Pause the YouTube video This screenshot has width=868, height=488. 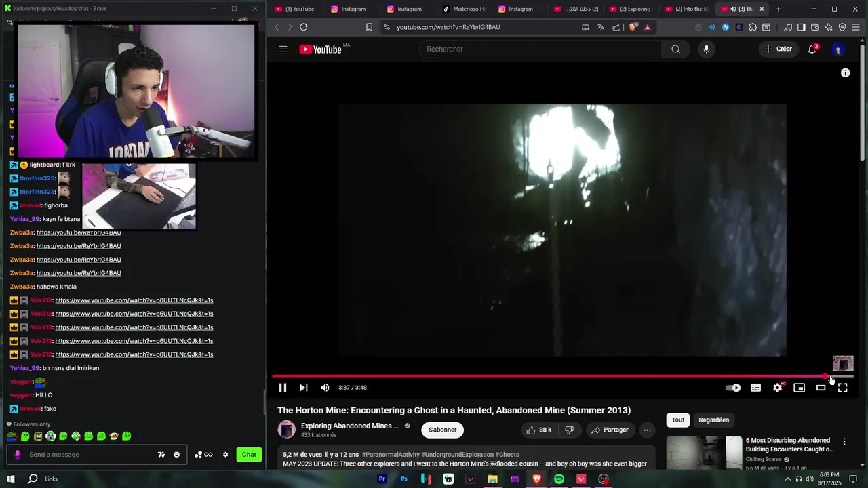(283, 388)
